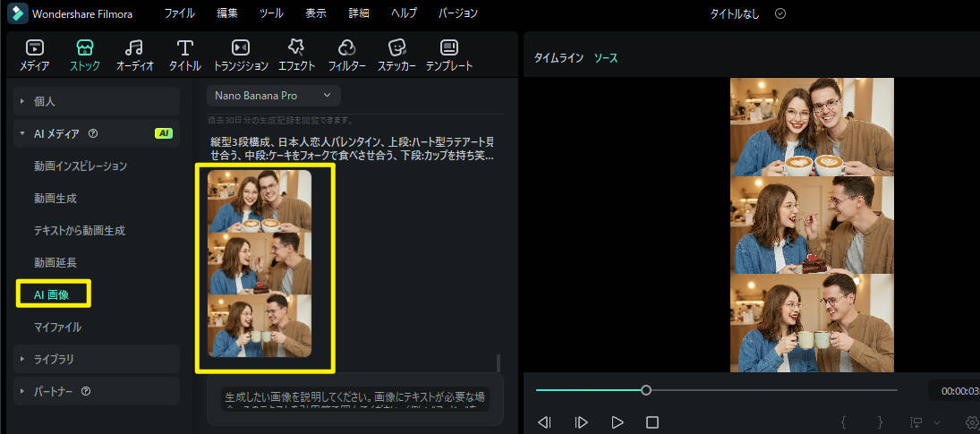Open the ファイル menu

[179, 13]
